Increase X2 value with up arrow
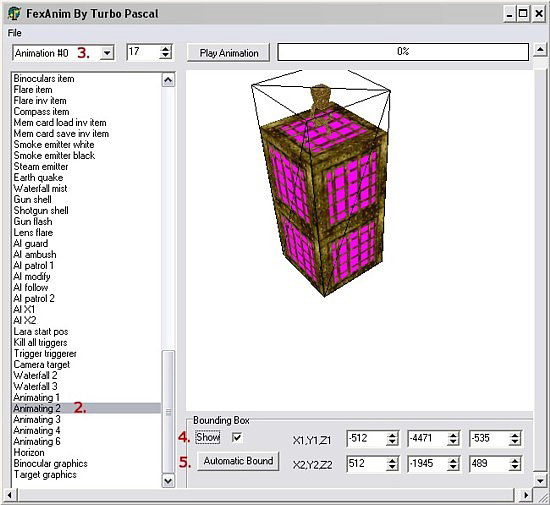The image size is (550, 505). (392, 460)
